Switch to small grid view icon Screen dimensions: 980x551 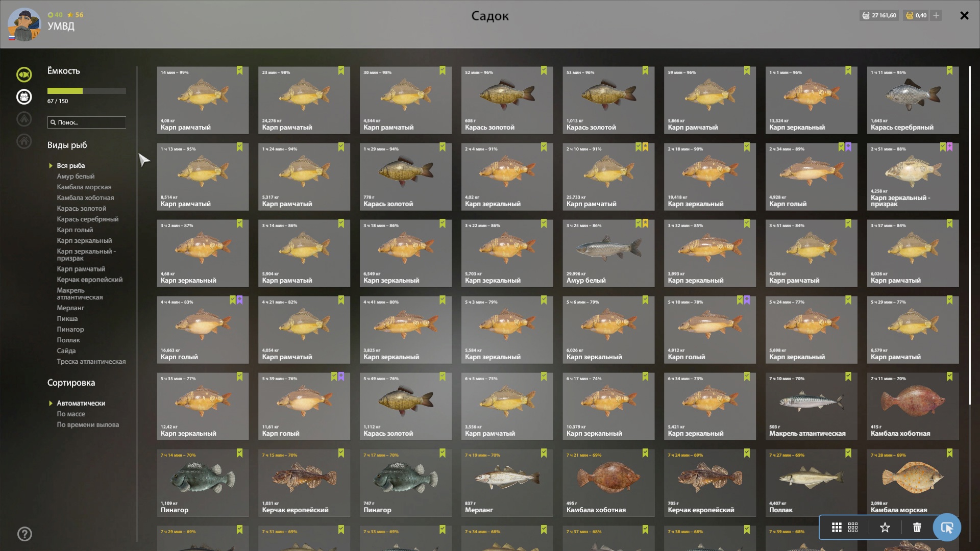[x=853, y=528]
